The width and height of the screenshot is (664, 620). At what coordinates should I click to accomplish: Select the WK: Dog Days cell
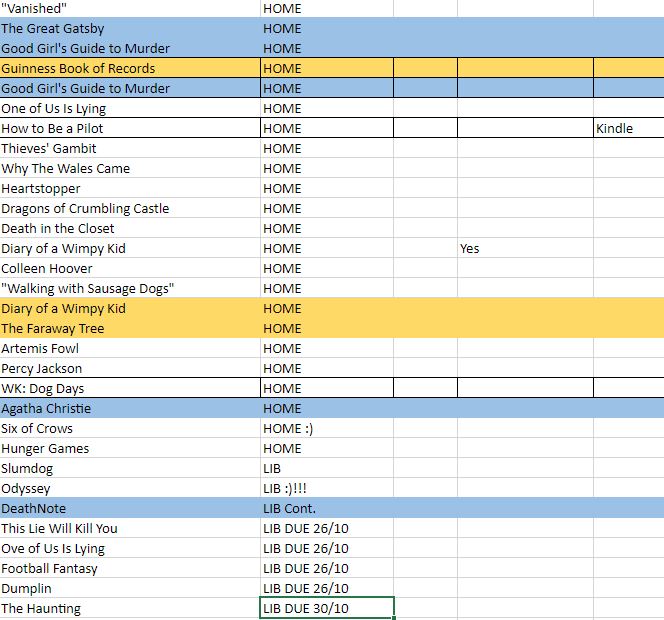[130, 388]
